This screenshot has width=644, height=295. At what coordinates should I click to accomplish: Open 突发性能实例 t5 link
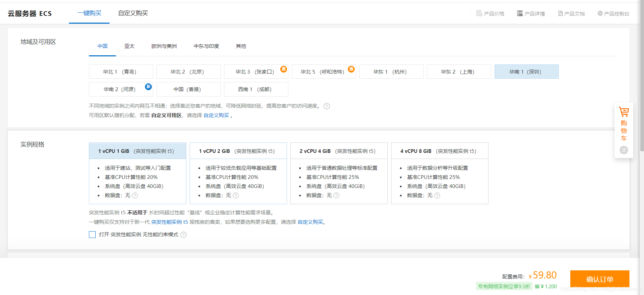tap(169, 222)
